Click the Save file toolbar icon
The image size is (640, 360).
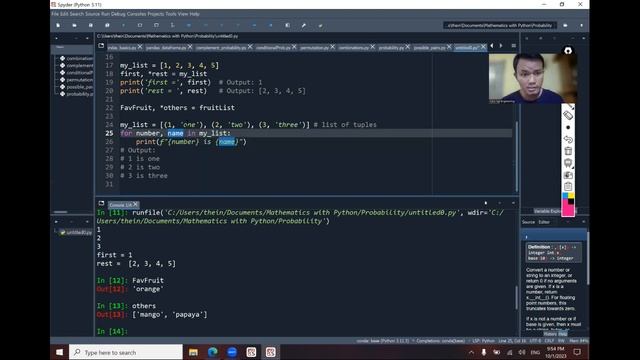coord(91,25)
